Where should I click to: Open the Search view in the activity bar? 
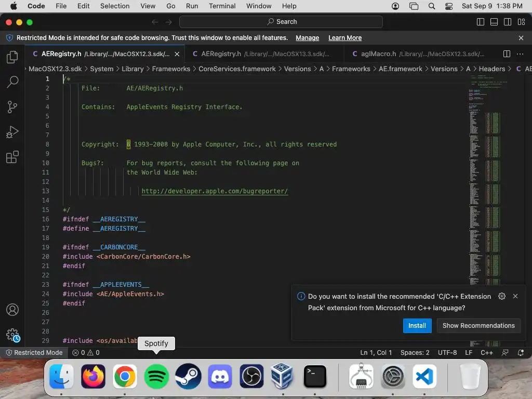pyautogui.click(x=12, y=82)
